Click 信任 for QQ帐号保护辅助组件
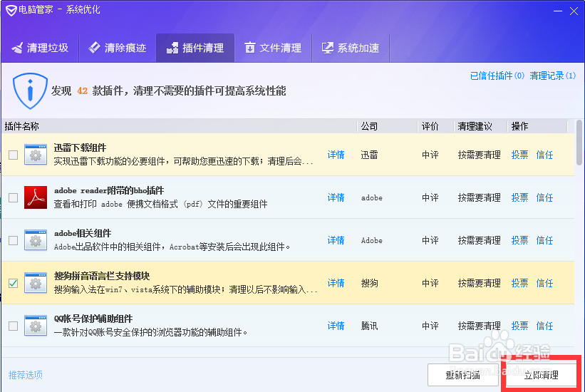The height and width of the screenshot is (392, 585). [544, 326]
